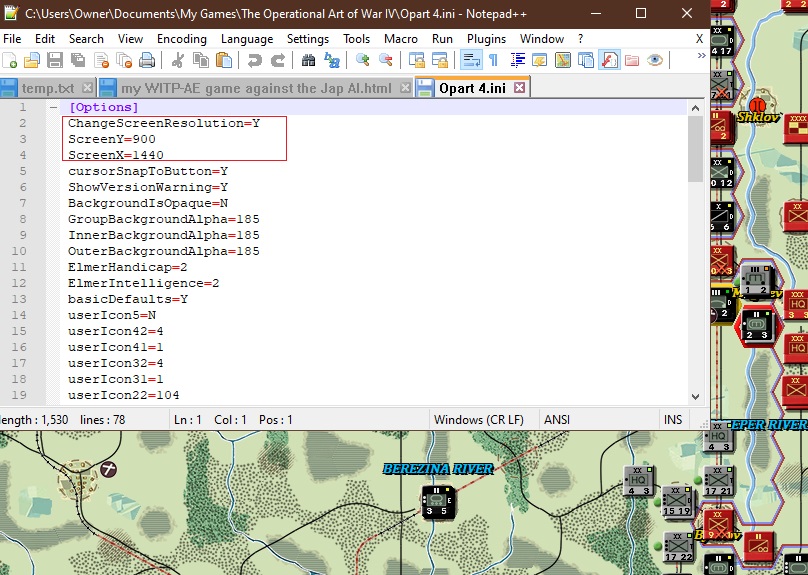
Task: Click the Close All documents toolbar icon
Action: [x=124, y=60]
